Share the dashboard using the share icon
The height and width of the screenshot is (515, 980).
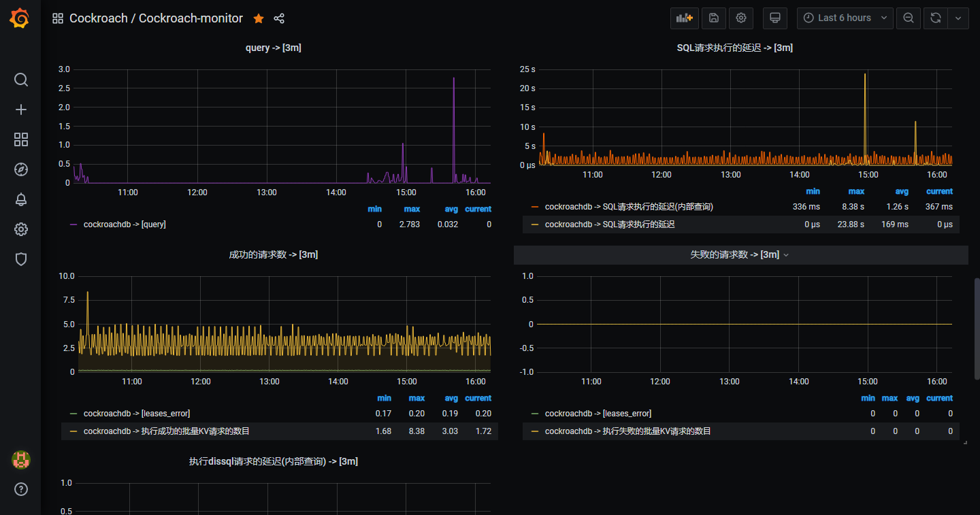point(279,18)
